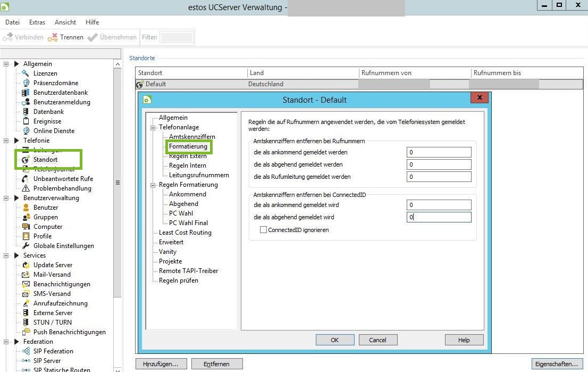Click the Online Dienste globe icon
The height and width of the screenshot is (372, 588).
pyautogui.click(x=26, y=130)
